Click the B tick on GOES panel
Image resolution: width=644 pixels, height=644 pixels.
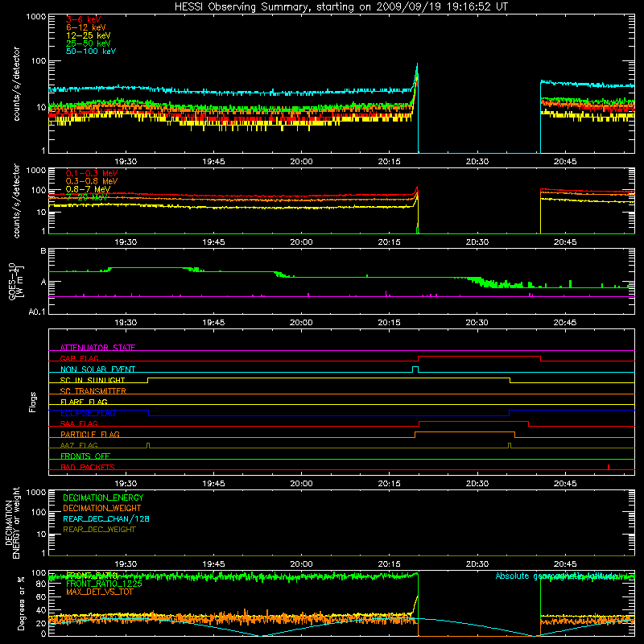43,251
